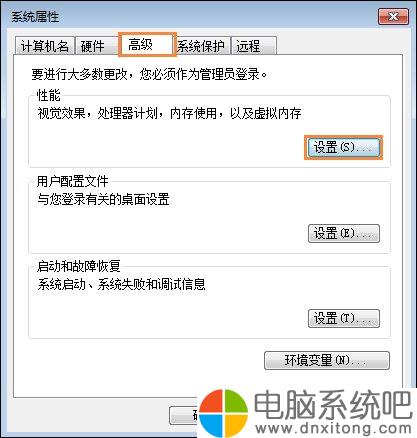Click the 视觉效果 performance description text
Image resolution: width=417 pixels, height=438 pixels.
pos(169,114)
